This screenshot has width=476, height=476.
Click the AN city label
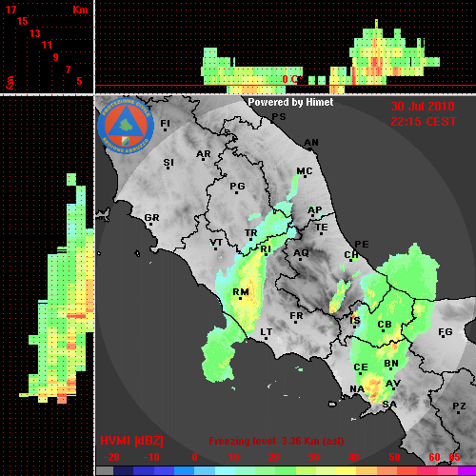pyautogui.click(x=311, y=143)
